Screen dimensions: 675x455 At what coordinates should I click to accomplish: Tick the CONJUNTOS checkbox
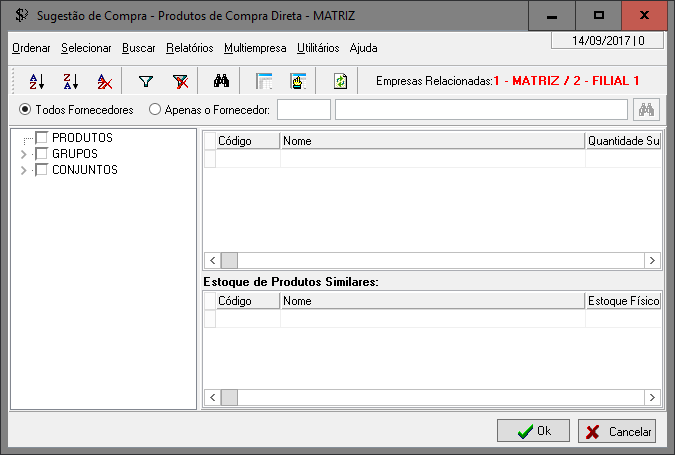click(42, 170)
